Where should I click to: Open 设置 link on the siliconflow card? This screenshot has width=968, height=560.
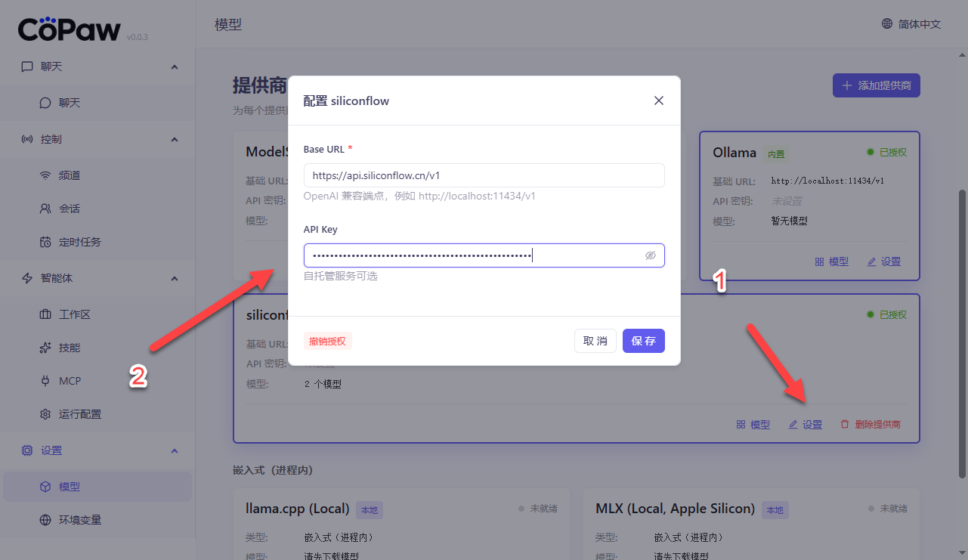[x=806, y=425]
